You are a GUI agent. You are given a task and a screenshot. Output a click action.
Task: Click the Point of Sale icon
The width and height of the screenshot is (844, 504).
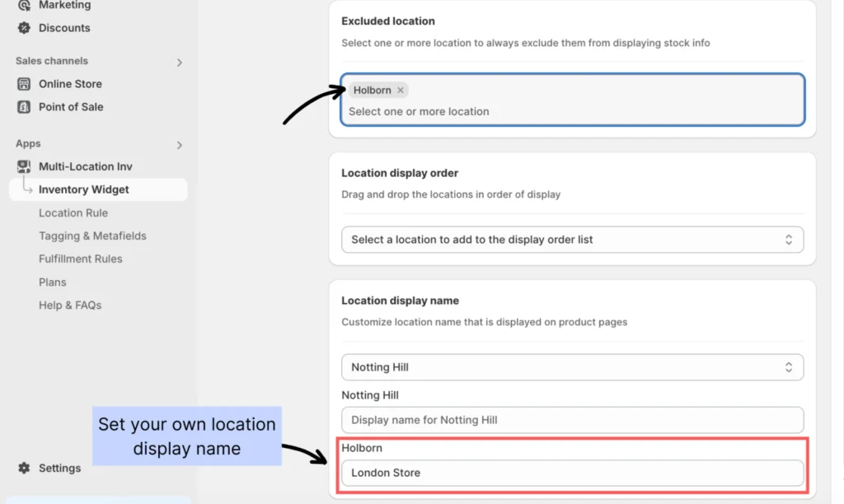[24, 107]
